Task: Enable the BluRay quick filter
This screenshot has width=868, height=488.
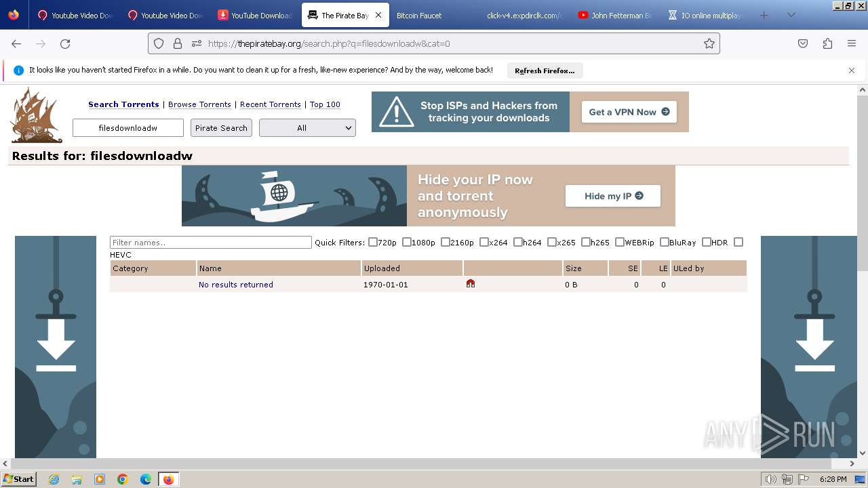Action: point(665,242)
